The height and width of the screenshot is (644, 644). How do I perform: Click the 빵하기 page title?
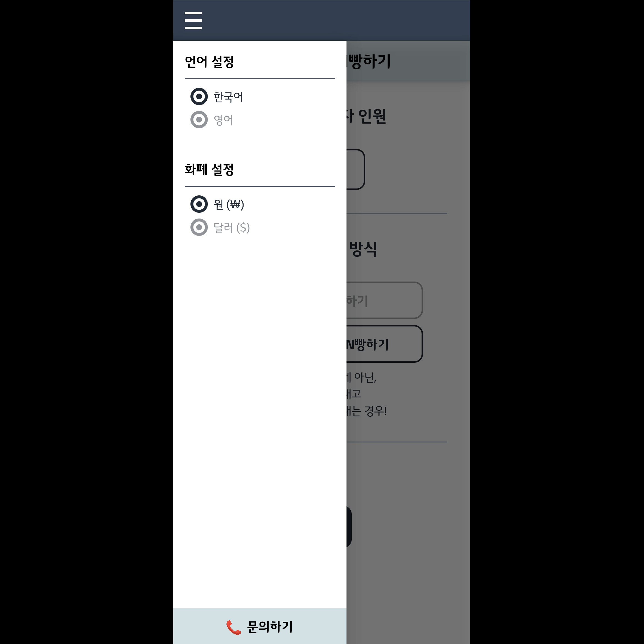pos(368,61)
